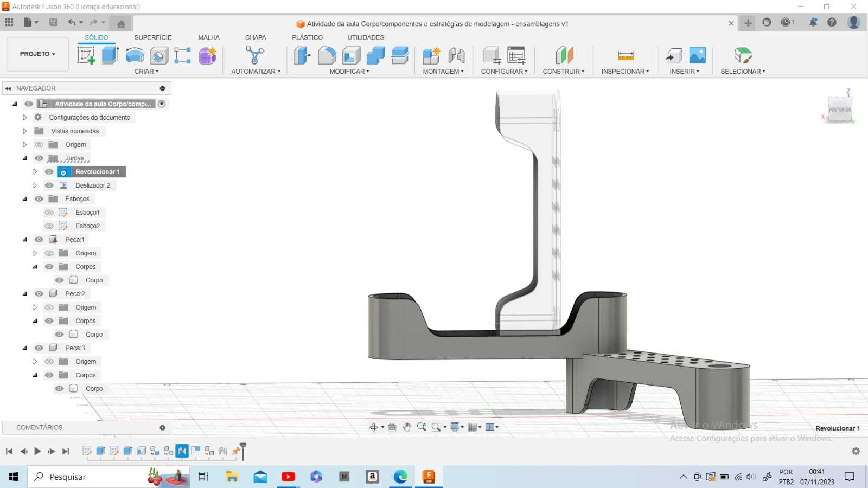
Task: Start the Hole tool
Action: point(159,55)
